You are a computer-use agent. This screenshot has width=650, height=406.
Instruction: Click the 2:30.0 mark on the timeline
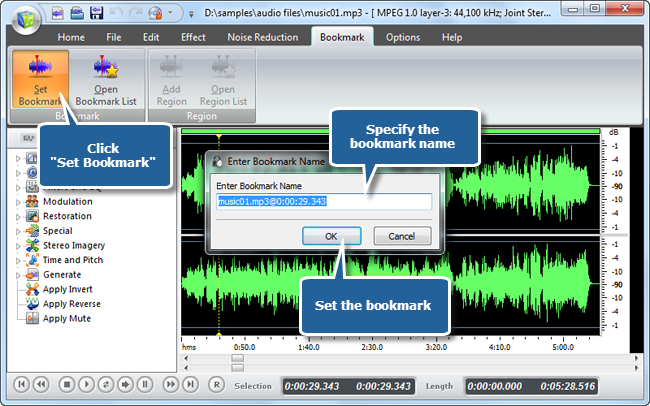[x=372, y=347]
